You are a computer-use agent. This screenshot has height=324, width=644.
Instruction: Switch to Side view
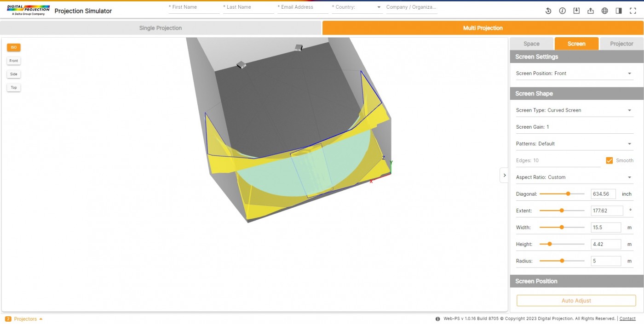coord(14,74)
